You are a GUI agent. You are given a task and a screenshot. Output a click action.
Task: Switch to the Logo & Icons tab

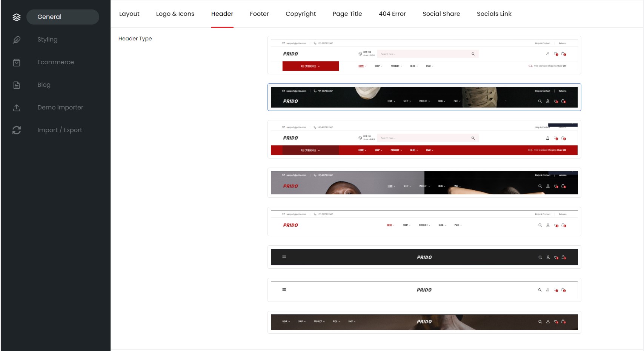[175, 14]
